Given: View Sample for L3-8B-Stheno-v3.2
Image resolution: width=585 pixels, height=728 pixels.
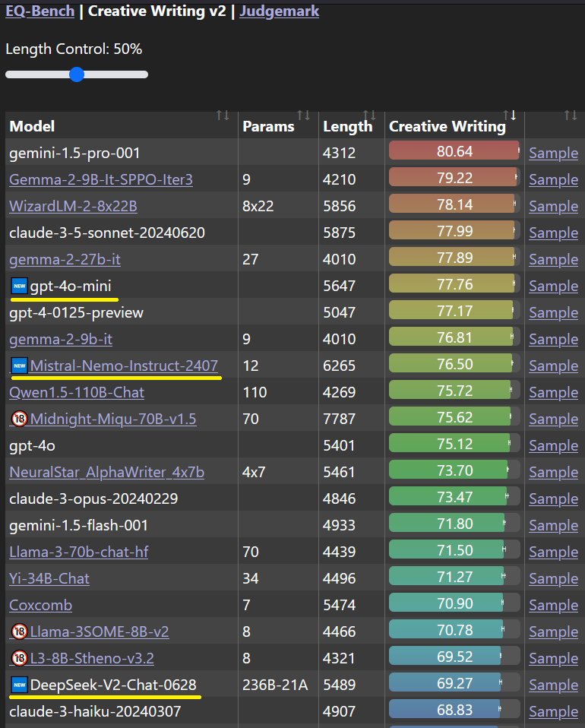Looking at the screenshot, I should 553,658.
